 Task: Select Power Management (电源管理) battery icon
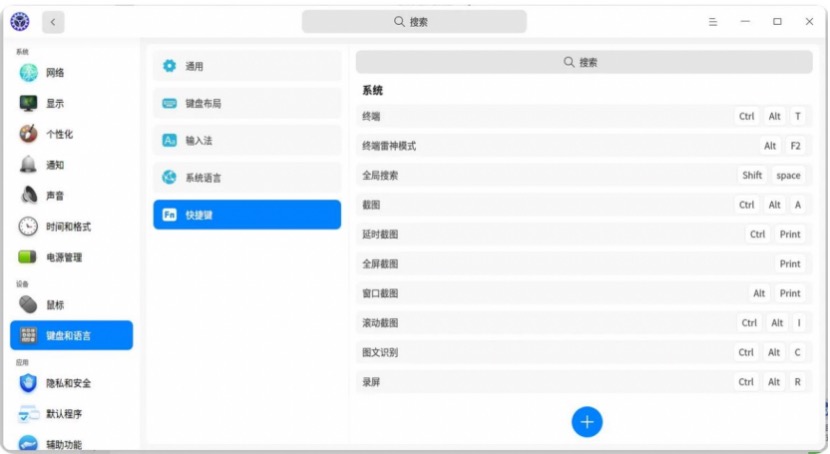coord(28,257)
